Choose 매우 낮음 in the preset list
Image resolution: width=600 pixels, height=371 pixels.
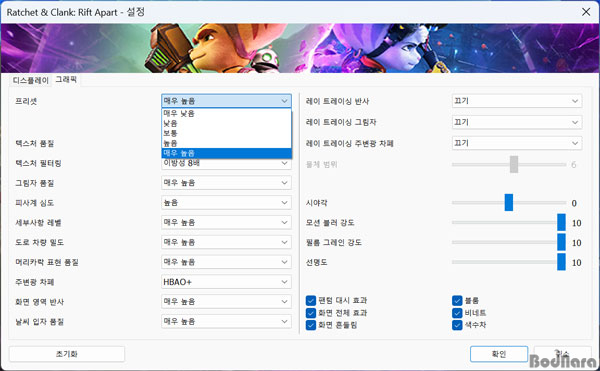tap(226, 113)
